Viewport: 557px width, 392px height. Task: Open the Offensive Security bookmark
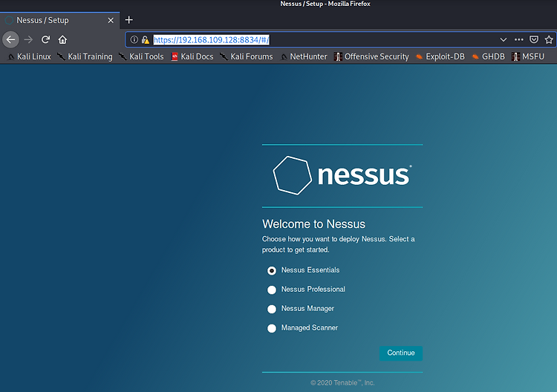tap(371, 56)
